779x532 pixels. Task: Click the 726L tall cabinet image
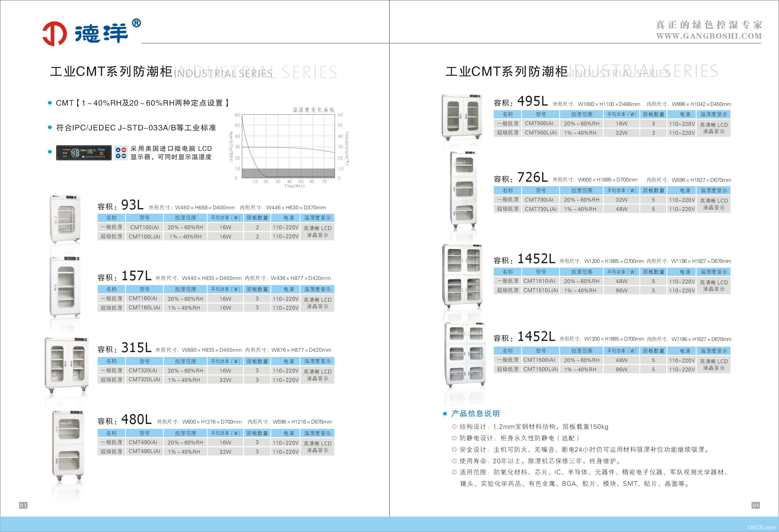coord(463,190)
